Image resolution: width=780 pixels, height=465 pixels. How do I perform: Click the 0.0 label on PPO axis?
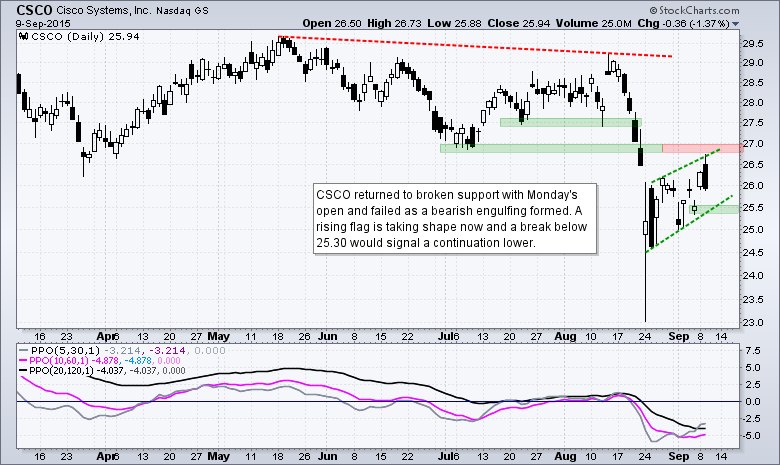(x=753, y=401)
